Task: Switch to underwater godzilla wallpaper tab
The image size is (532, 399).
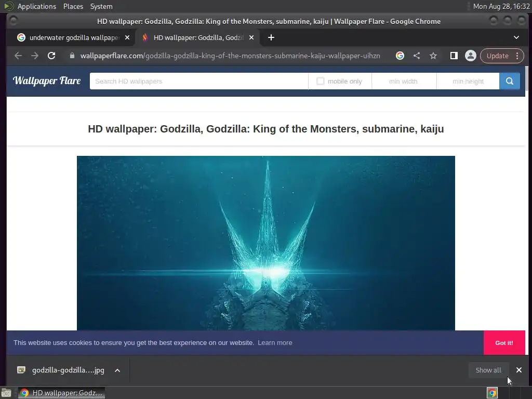Action: [x=73, y=37]
